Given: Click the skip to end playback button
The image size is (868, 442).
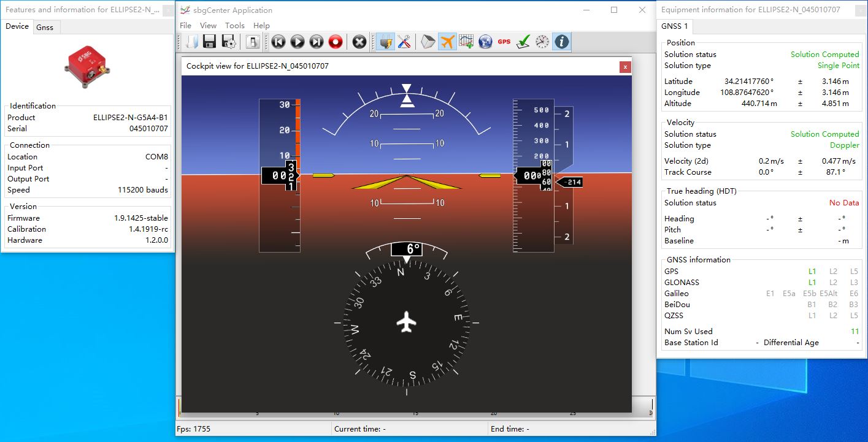Looking at the screenshot, I should (x=317, y=42).
